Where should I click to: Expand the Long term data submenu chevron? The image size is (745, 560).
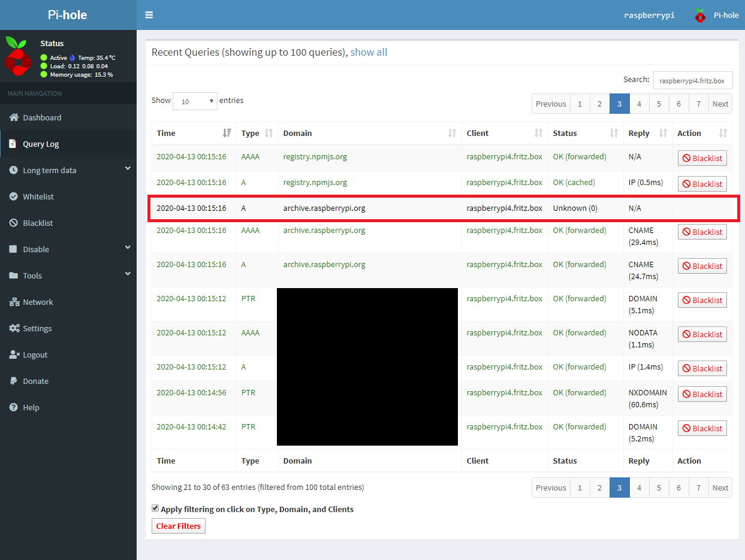tap(128, 169)
